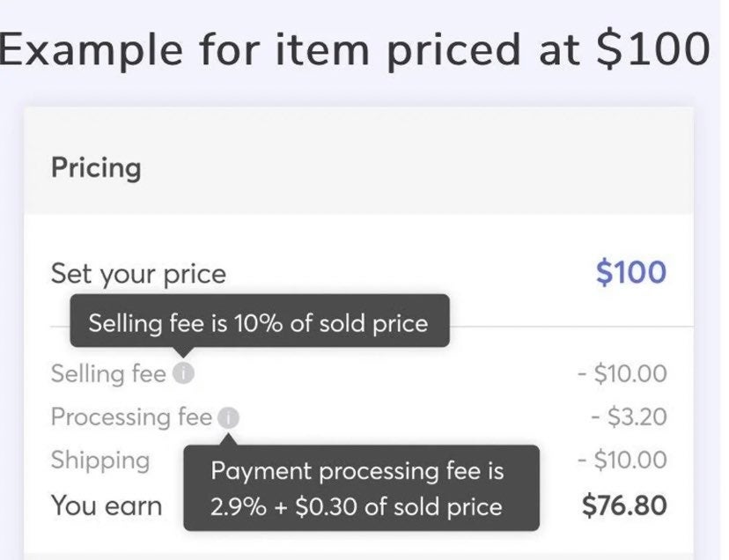Click the gray Pricing header bar

pyautogui.click(x=359, y=161)
